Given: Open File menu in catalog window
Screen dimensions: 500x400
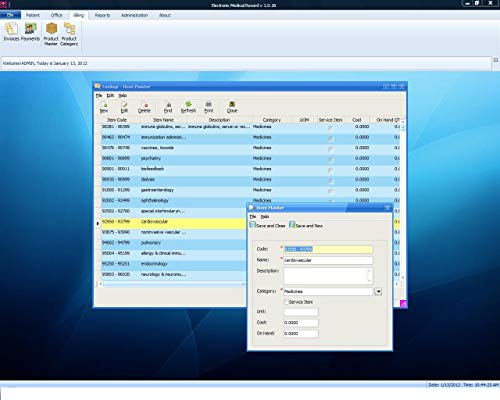Looking at the screenshot, I should click(x=99, y=95).
